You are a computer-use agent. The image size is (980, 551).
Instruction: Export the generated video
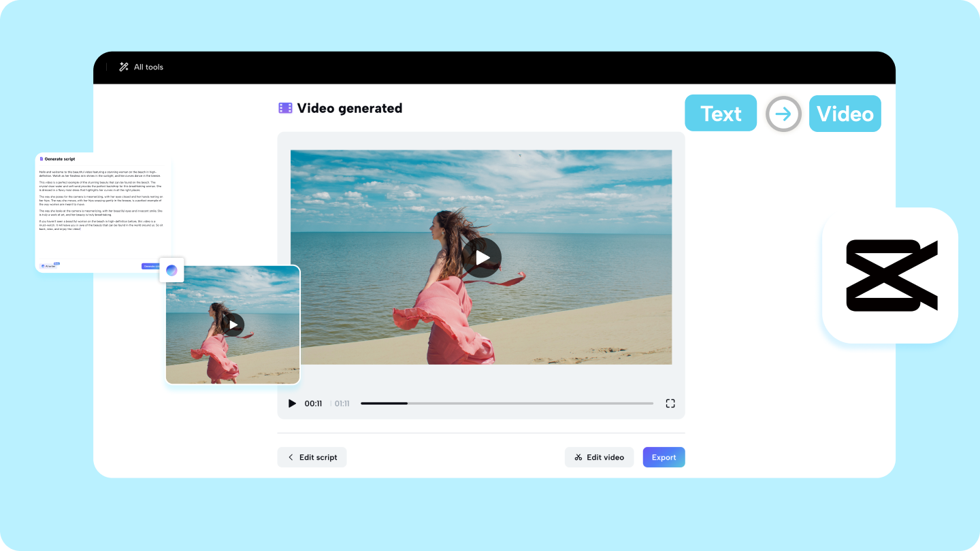tap(664, 457)
